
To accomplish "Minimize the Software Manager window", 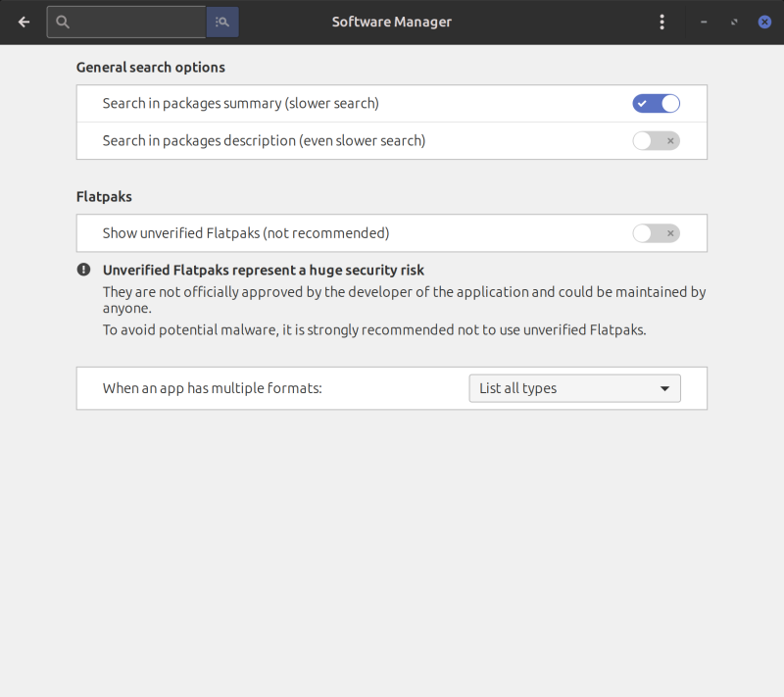I will [x=704, y=22].
